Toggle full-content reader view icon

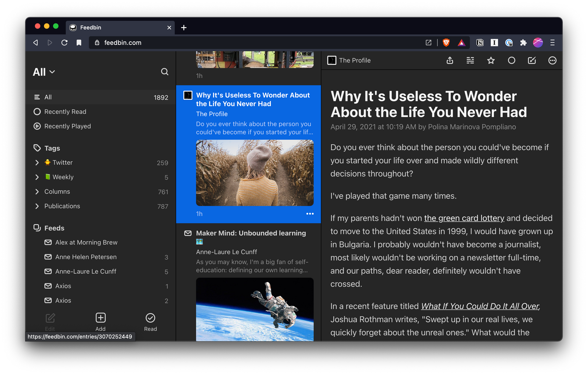click(470, 61)
